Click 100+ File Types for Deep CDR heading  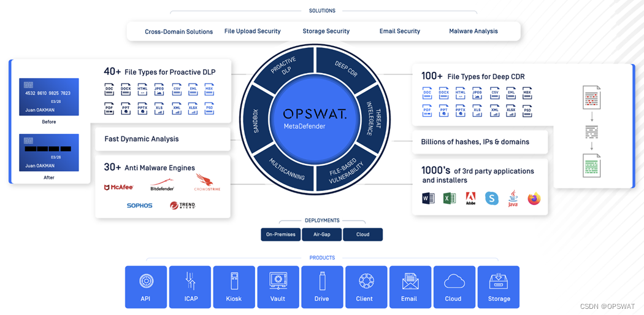(473, 76)
